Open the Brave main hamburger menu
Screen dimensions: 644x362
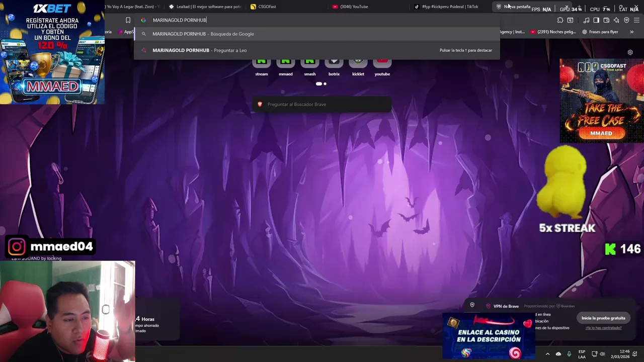point(636,20)
